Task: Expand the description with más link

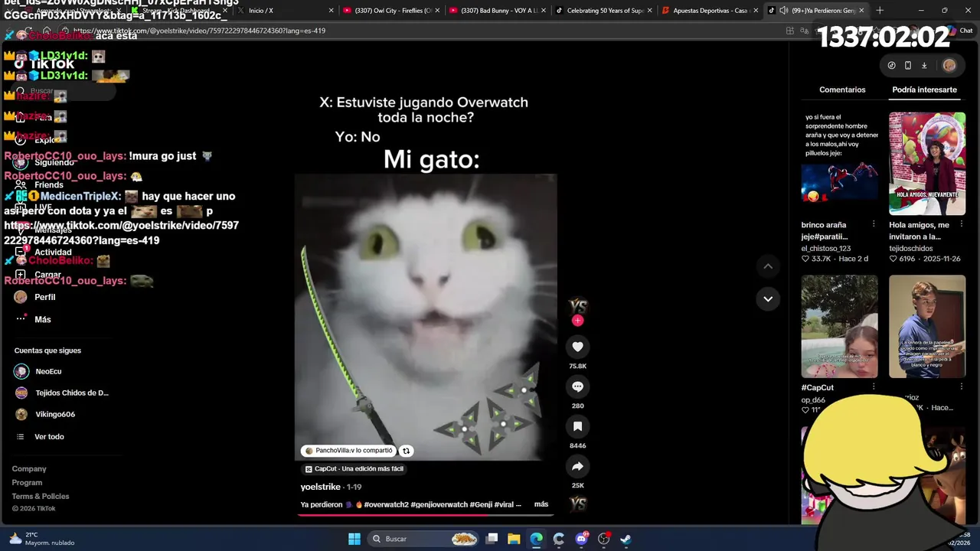Action: click(x=541, y=504)
